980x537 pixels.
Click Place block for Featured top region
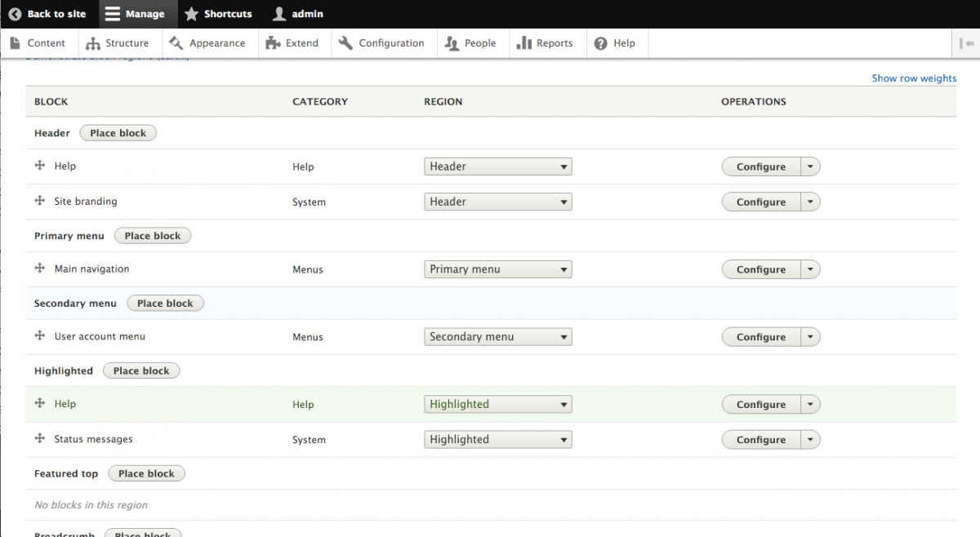(146, 473)
